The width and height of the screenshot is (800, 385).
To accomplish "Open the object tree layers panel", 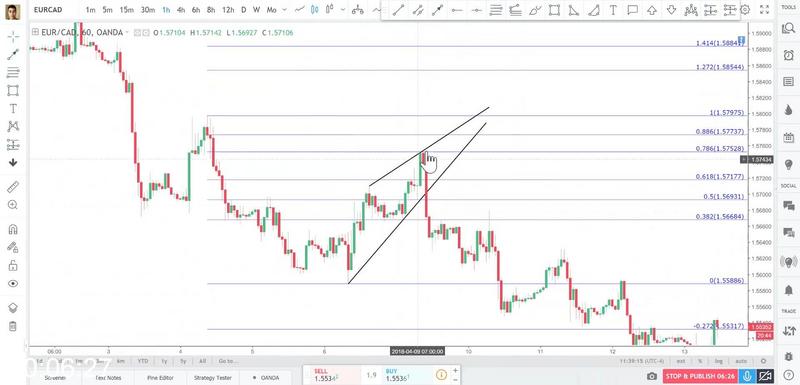I will [13, 307].
